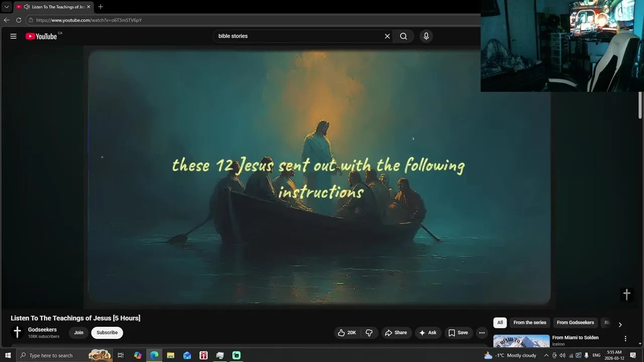Open 'From Miami to Solden' title link
This screenshot has height=362, width=644.
tap(575, 338)
